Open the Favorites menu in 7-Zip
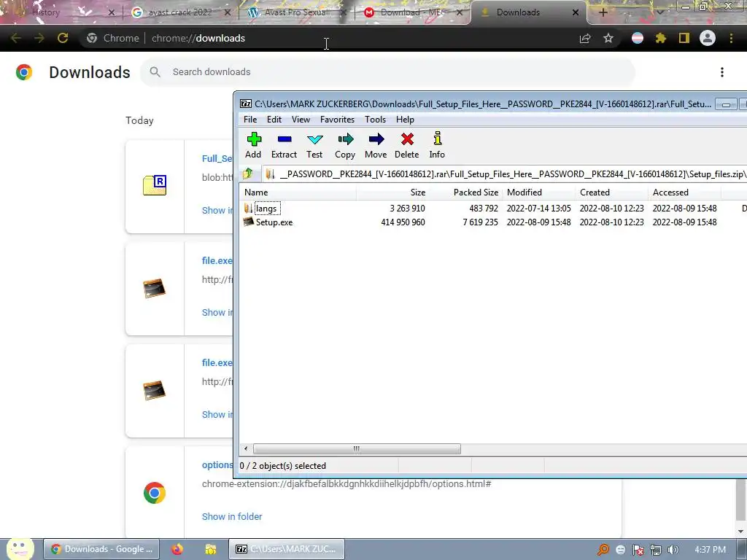The height and width of the screenshot is (560, 747). 337,120
